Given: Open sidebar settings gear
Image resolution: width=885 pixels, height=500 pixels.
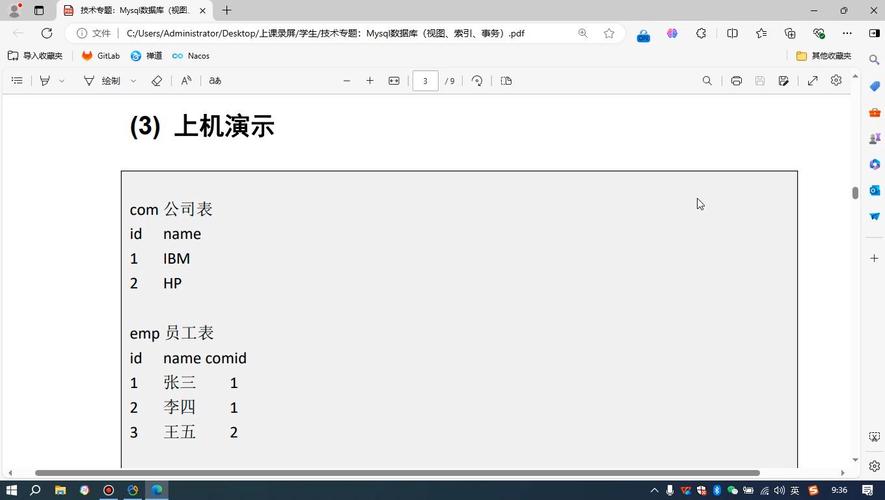Looking at the screenshot, I should coord(874,466).
